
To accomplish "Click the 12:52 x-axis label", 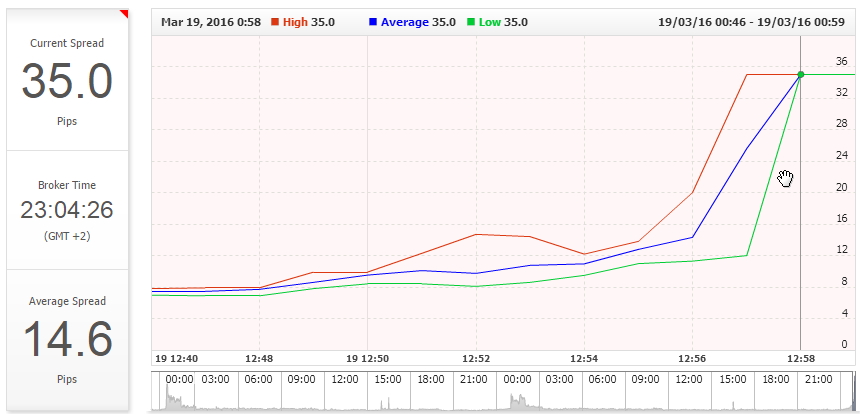I will pyautogui.click(x=476, y=359).
